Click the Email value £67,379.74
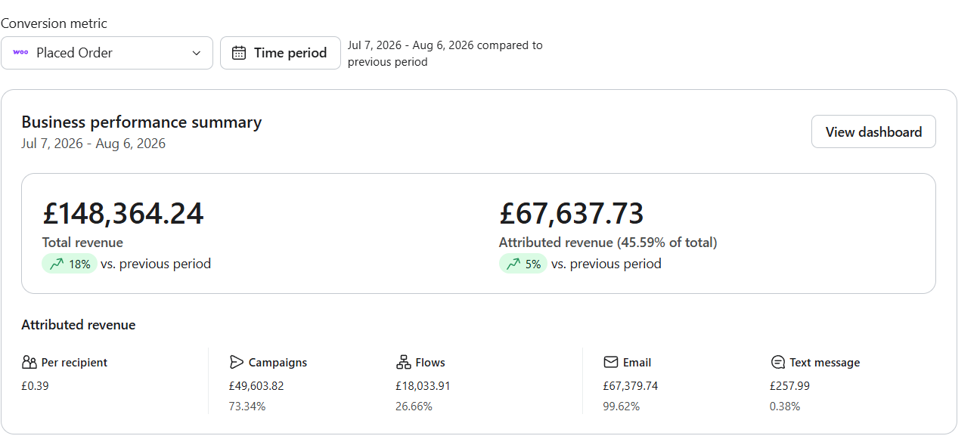Image resolution: width=980 pixels, height=439 pixels. pos(631,386)
